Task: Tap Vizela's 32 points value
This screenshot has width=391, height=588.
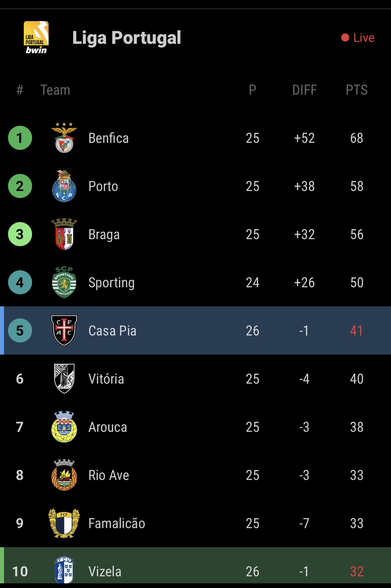Action: [357, 572]
